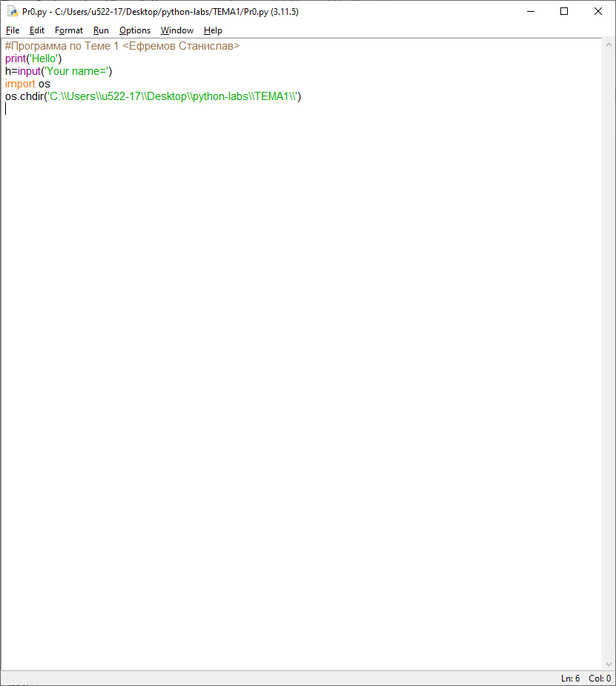Open the Window menu
Viewport: 616px width, 686px height.
[177, 30]
